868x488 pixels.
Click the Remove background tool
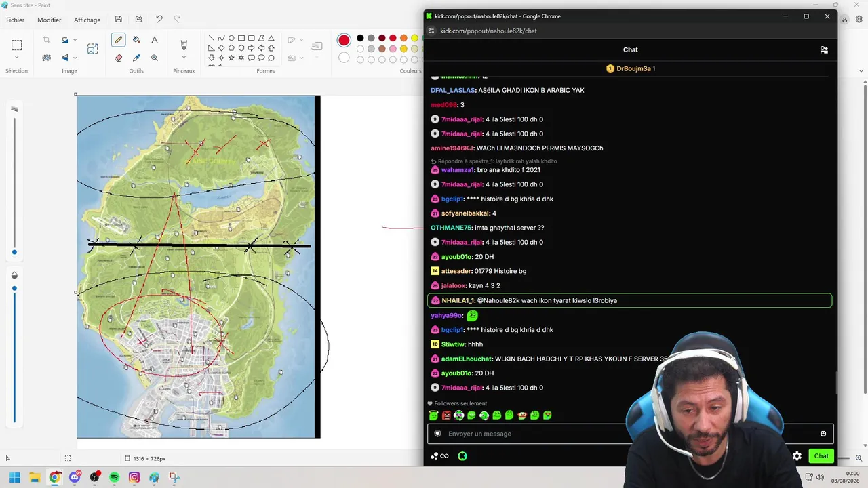pos(46,58)
